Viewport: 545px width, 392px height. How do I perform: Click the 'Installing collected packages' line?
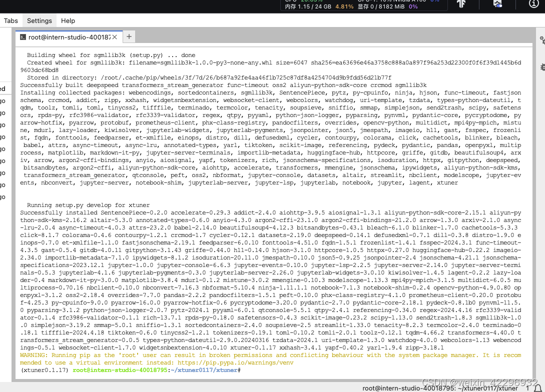(270, 92)
